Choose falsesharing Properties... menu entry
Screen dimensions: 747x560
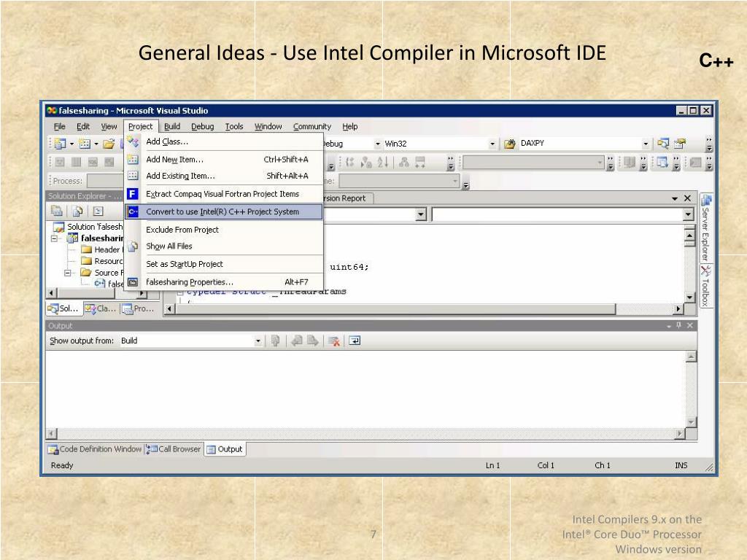coord(224,282)
